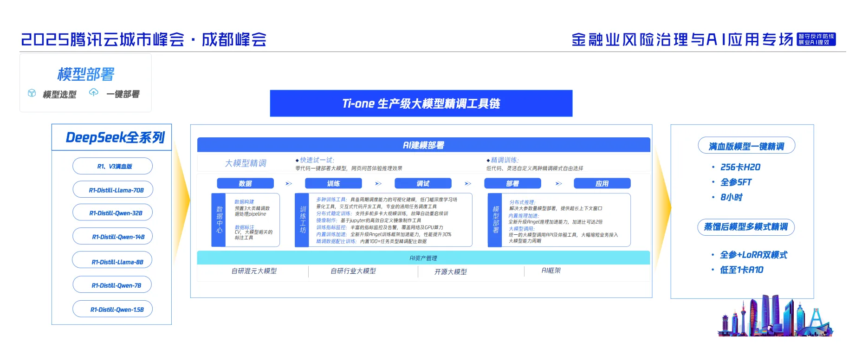The width and height of the screenshot is (868, 355).
Task: Click the 数据构建 item heading
Action: pyautogui.click(x=244, y=202)
